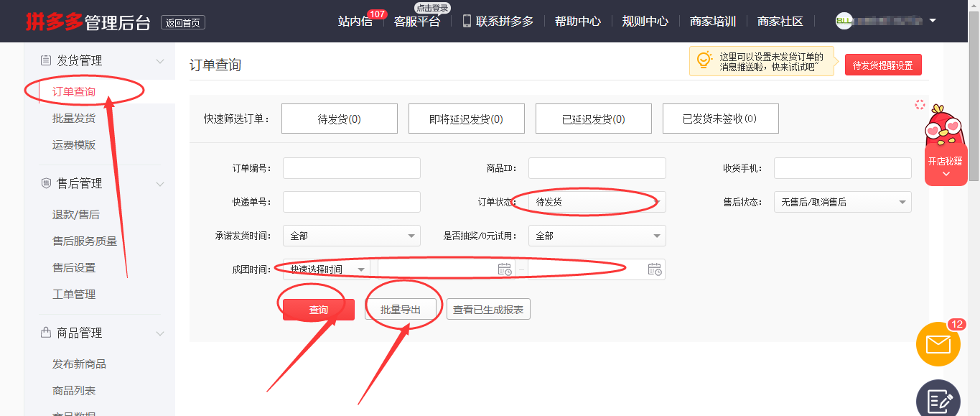
Task: Select 运费模版 in the sidebar
Action: point(74,145)
